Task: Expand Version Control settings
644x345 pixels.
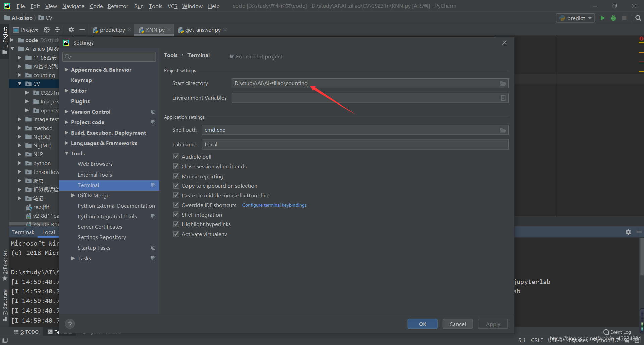Action: [66, 112]
